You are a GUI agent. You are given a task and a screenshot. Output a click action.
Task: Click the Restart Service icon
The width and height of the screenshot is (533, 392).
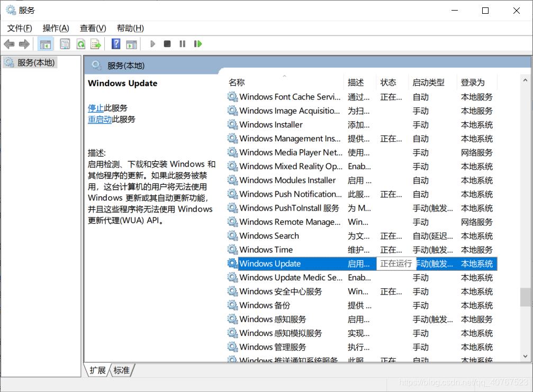[198, 44]
